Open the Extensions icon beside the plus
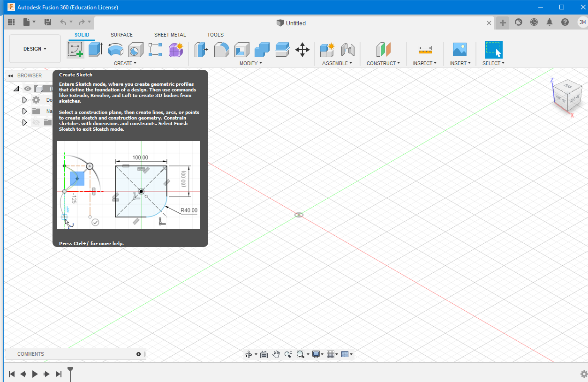Screen dimensions: 588x382 [x=519, y=22]
